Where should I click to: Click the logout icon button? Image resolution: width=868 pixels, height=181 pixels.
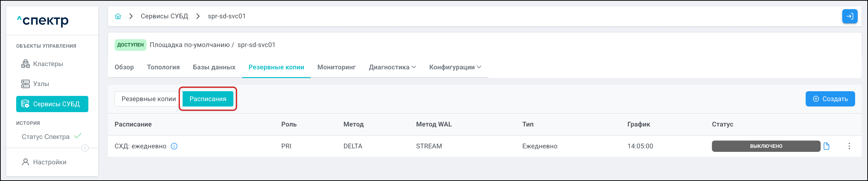tap(849, 16)
